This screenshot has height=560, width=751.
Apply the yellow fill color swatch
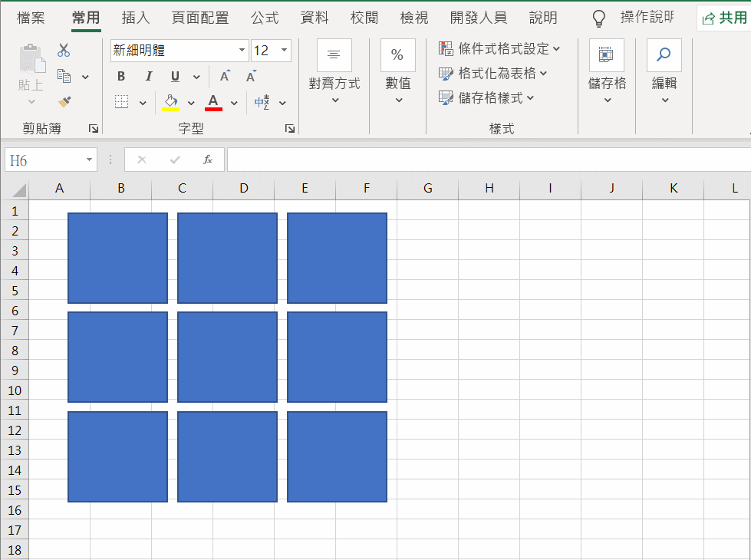(x=170, y=102)
